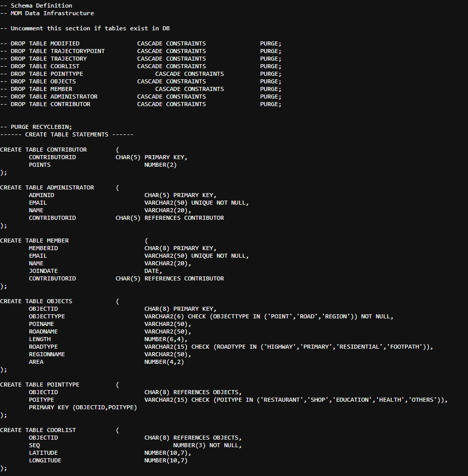Image resolution: width=468 pixels, height=476 pixels.
Task: Click the LONGITUDE column name
Action: (x=45, y=461)
